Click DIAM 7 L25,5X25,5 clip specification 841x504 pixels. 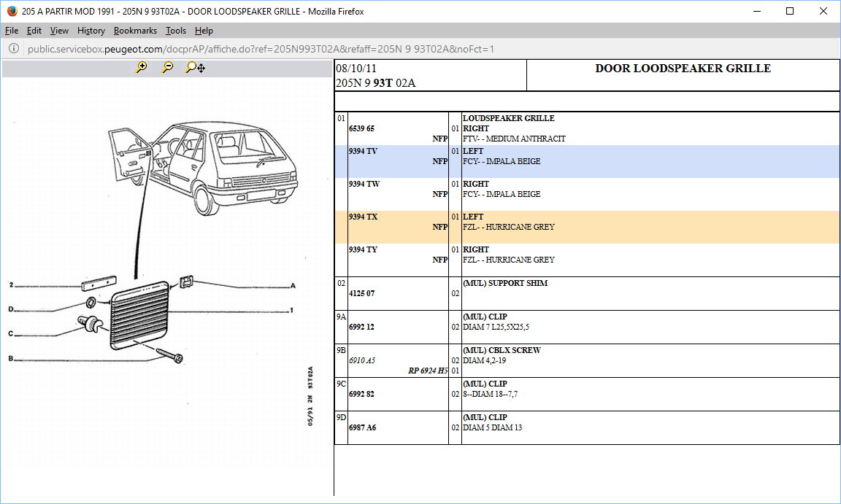tap(496, 327)
